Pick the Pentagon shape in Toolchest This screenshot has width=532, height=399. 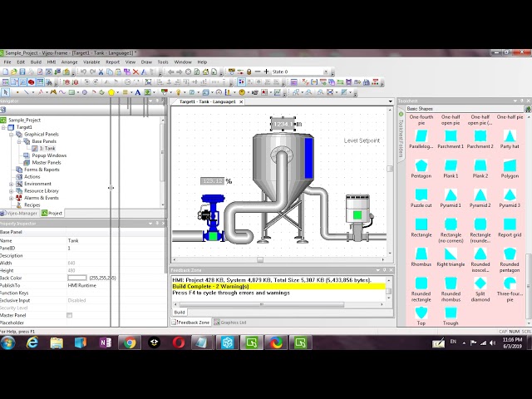tap(421, 169)
